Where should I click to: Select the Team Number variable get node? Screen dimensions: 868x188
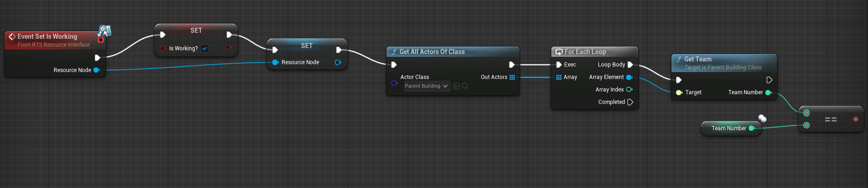(x=731, y=128)
